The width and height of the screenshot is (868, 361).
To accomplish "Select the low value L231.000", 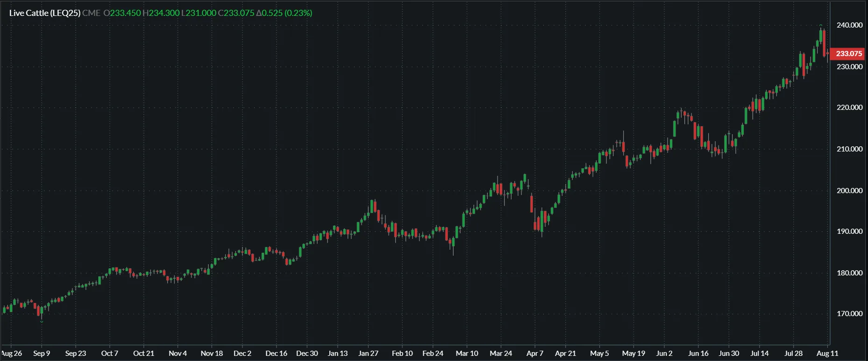I will click(x=199, y=13).
